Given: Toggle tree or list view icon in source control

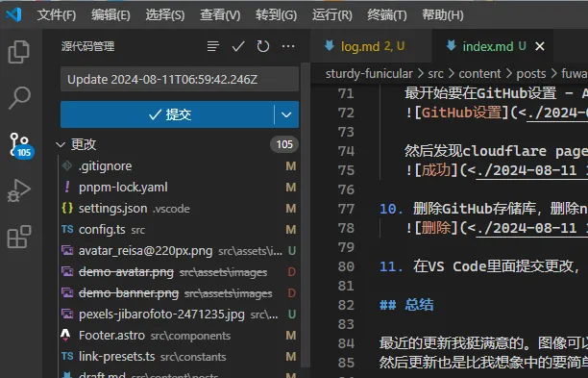Looking at the screenshot, I should coord(213,46).
